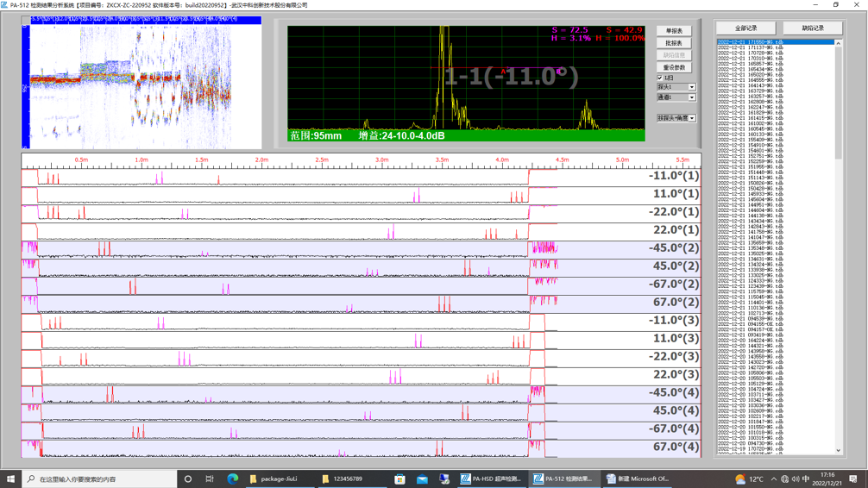The height and width of the screenshot is (488, 868).
Task: Select the -45.0°(2) channel strip
Action: tap(361, 249)
